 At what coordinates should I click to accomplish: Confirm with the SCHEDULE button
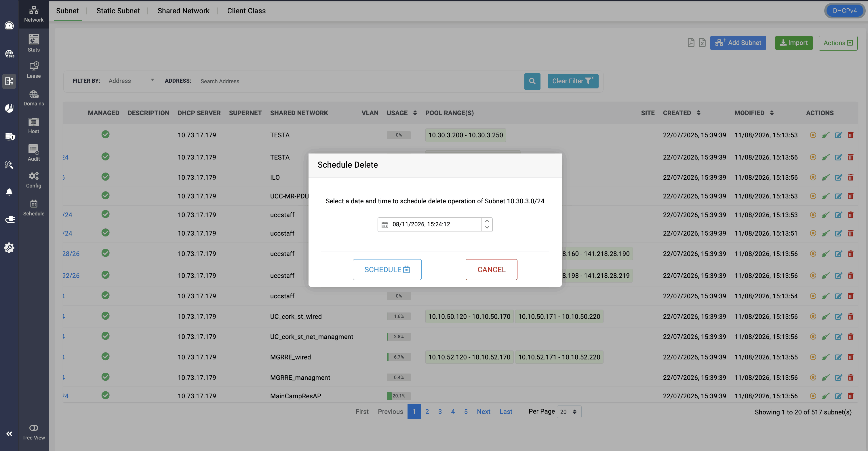387,270
